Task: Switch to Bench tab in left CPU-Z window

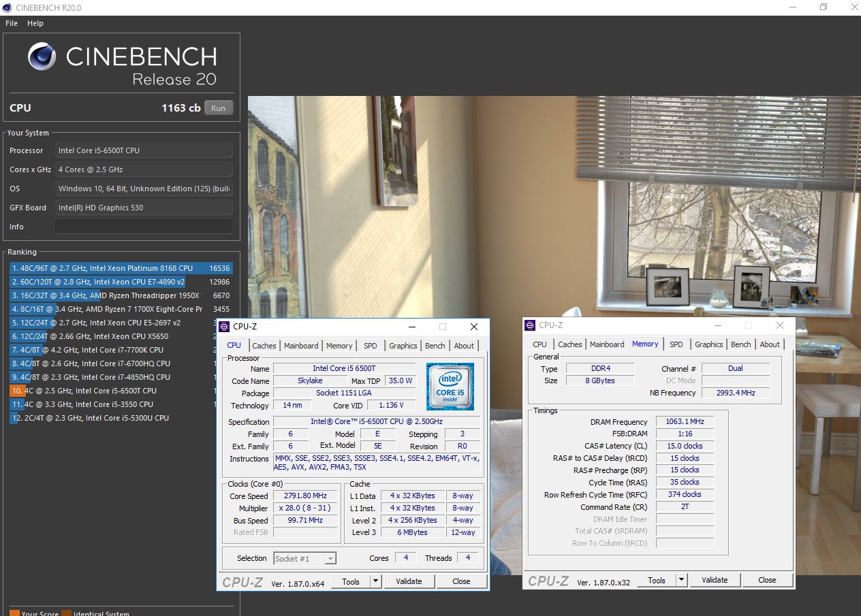Action: point(435,346)
